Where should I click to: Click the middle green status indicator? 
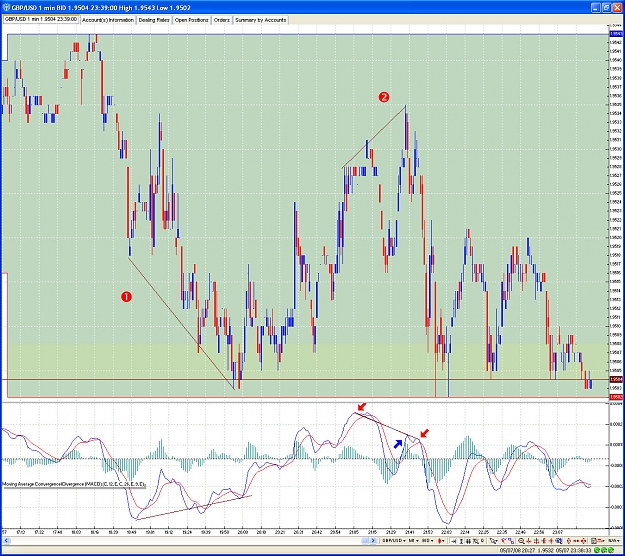coord(603,550)
